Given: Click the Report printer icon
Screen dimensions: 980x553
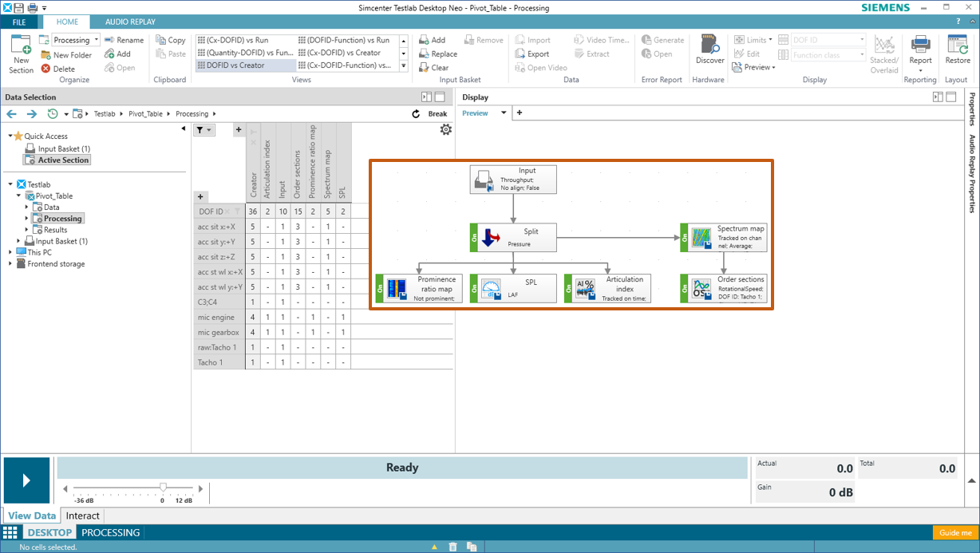Looking at the screenshot, I should (920, 45).
